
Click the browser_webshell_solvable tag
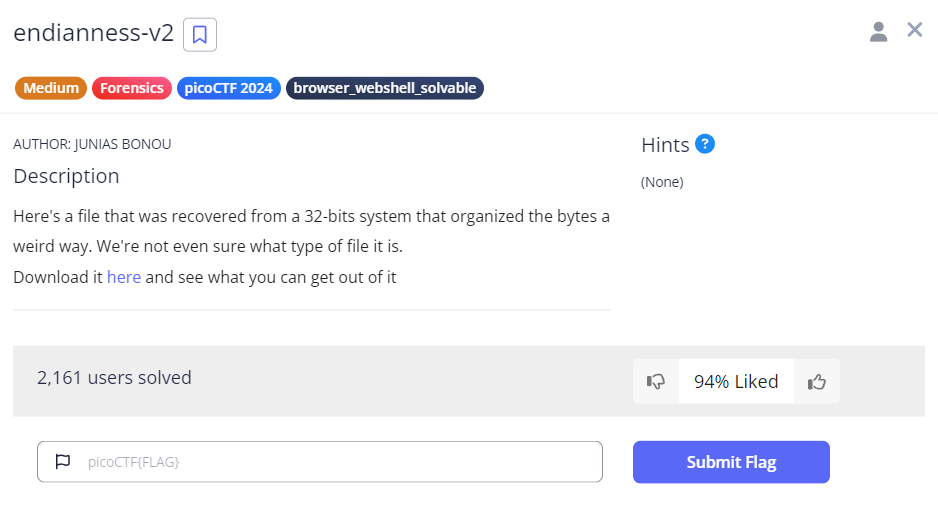[385, 88]
